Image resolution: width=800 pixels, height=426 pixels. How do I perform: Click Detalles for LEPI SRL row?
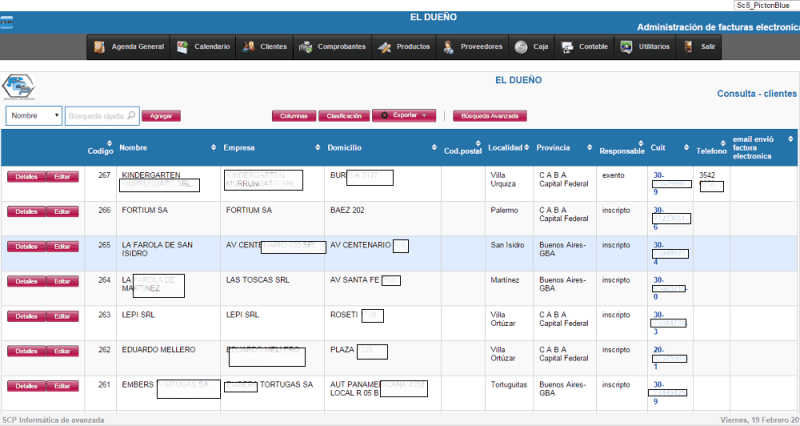pos(27,317)
